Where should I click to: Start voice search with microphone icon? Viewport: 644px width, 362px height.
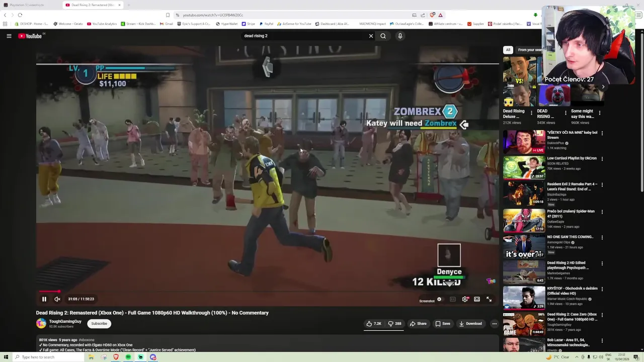tap(400, 36)
